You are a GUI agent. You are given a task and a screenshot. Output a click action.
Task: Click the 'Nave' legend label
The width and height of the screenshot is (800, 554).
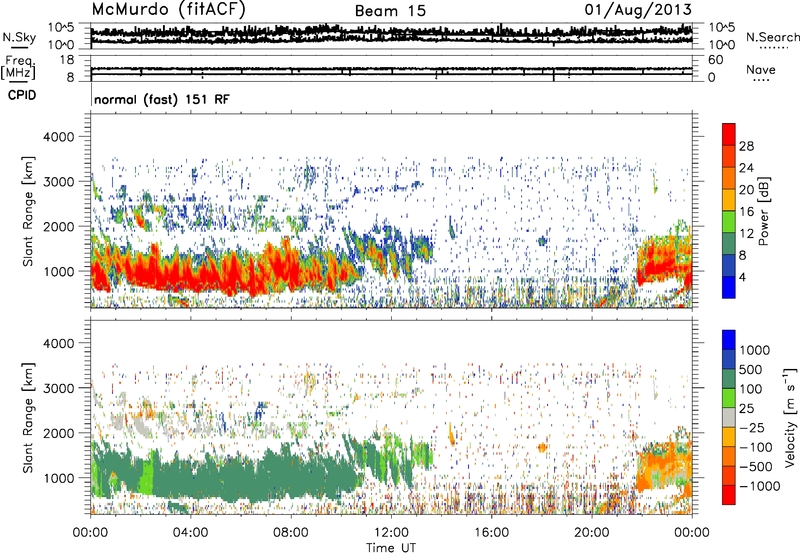pos(761,69)
